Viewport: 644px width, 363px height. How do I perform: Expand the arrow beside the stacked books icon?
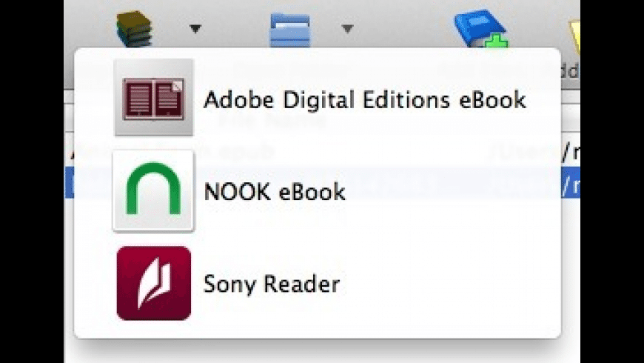pyautogui.click(x=195, y=29)
